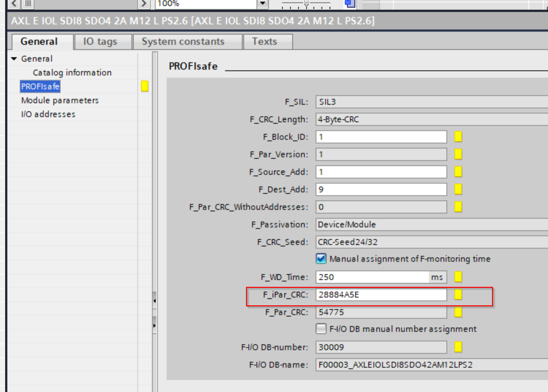Click the F_Par_Version field

tap(381, 154)
